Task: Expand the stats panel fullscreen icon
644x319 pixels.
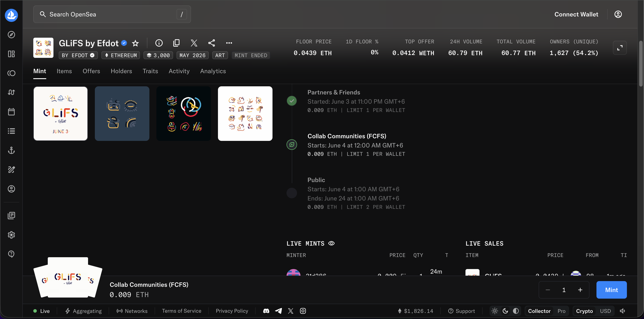Action: coord(620,48)
